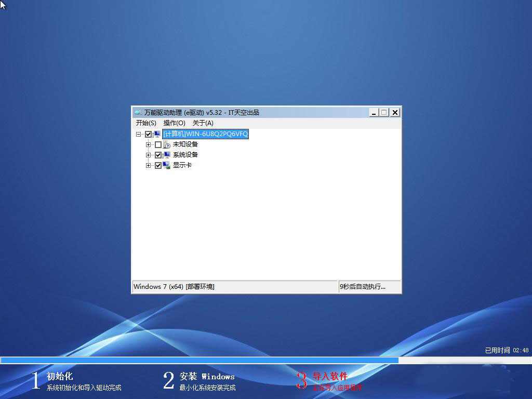The image size is (532, 399).
Task: Click the auto-execute countdown in status bar
Action: coord(363,286)
